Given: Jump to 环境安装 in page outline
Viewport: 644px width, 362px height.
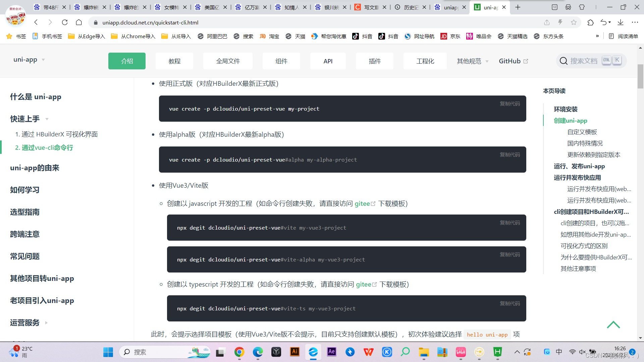Looking at the screenshot, I should pos(566,109).
